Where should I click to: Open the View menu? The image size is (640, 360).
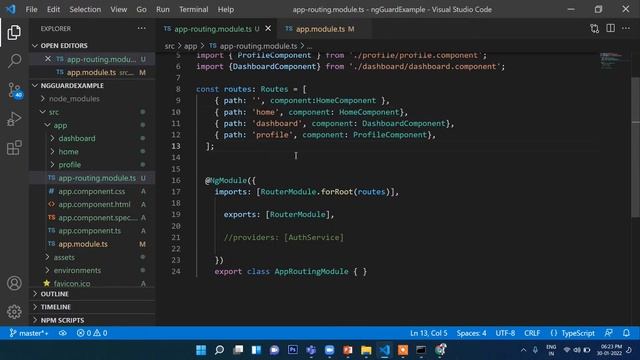[x=119, y=9]
